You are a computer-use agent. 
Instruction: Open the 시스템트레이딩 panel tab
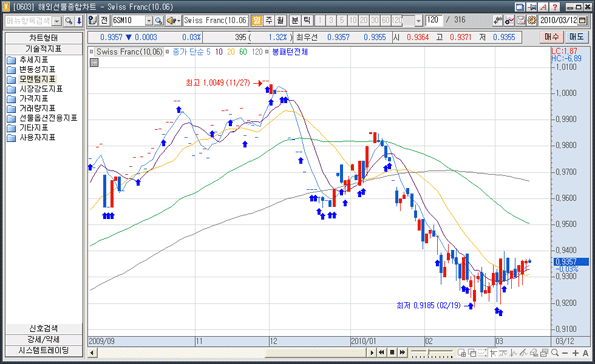coord(44,350)
